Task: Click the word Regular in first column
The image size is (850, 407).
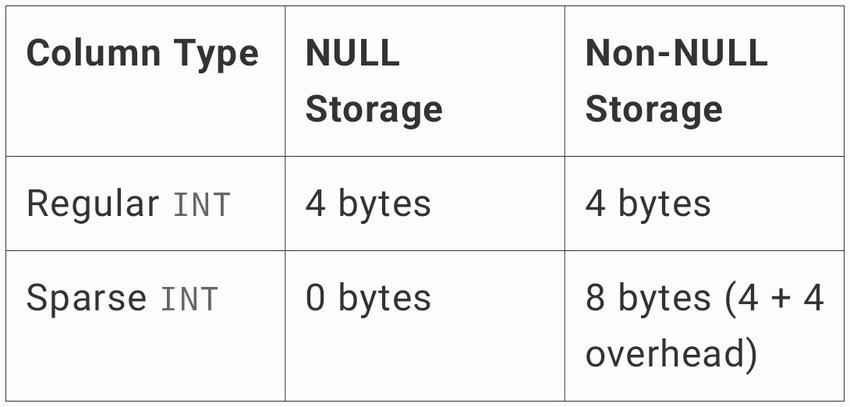Action: 93,204
